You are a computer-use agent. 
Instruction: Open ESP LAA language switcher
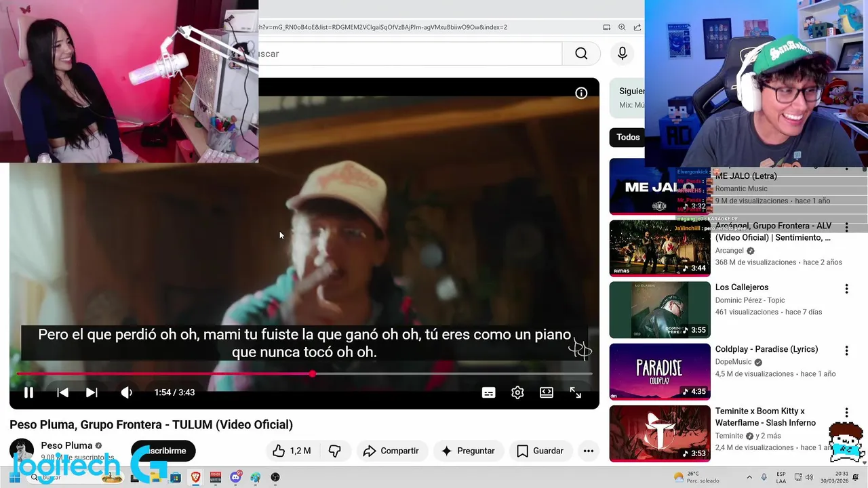point(781,477)
